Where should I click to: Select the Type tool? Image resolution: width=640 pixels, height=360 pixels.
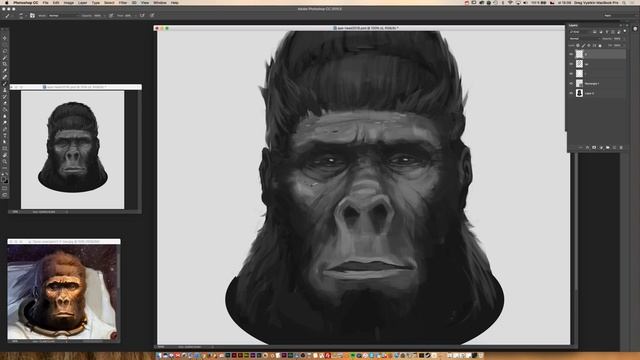pyautogui.click(x=5, y=136)
